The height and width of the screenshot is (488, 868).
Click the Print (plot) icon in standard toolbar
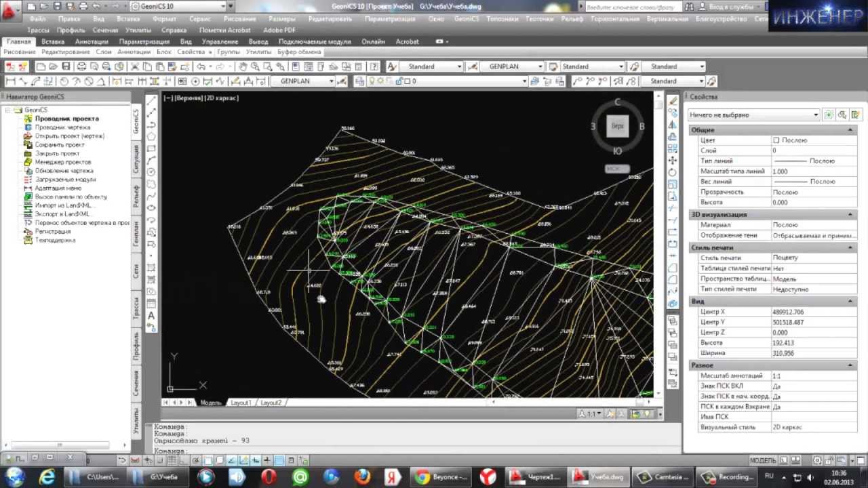point(81,66)
